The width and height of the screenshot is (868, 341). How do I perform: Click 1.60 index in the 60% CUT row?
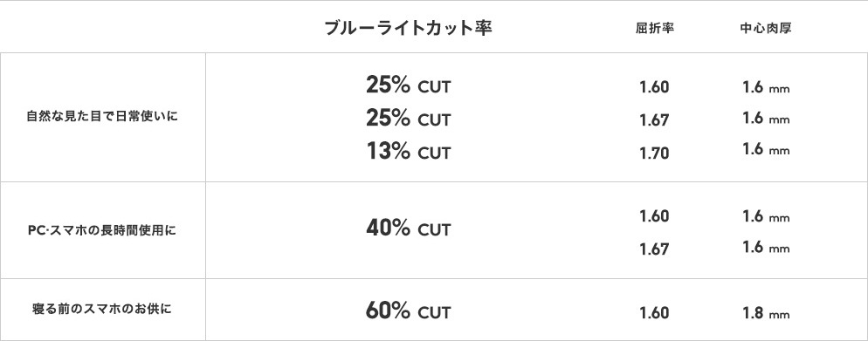point(654,313)
